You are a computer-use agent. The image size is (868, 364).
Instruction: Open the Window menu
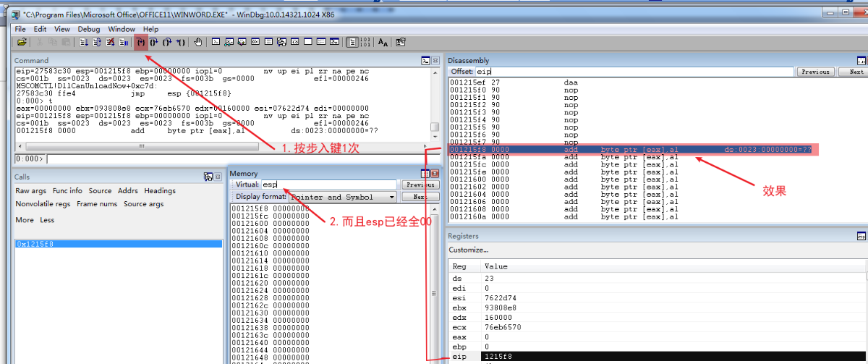(x=122, y=29)
